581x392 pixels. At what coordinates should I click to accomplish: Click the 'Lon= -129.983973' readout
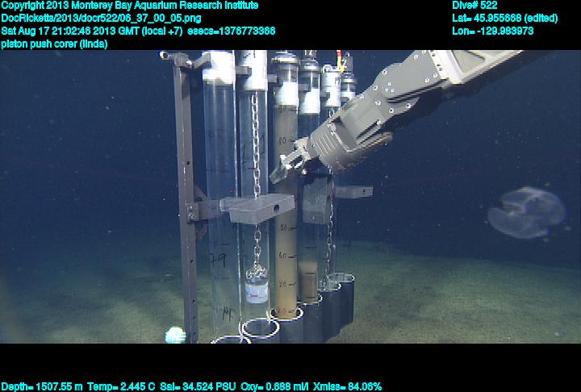point(493,31)
